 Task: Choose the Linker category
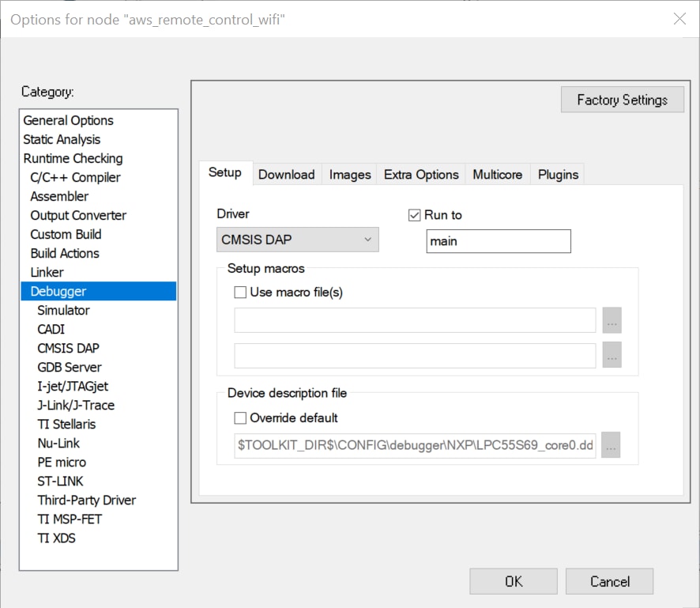pyautogui.click(x=47, y=272)
